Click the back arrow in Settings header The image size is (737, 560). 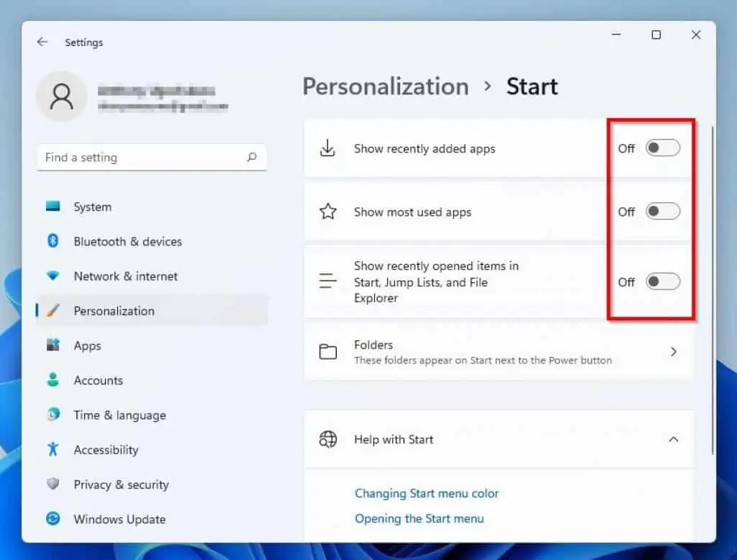(42, 42)
